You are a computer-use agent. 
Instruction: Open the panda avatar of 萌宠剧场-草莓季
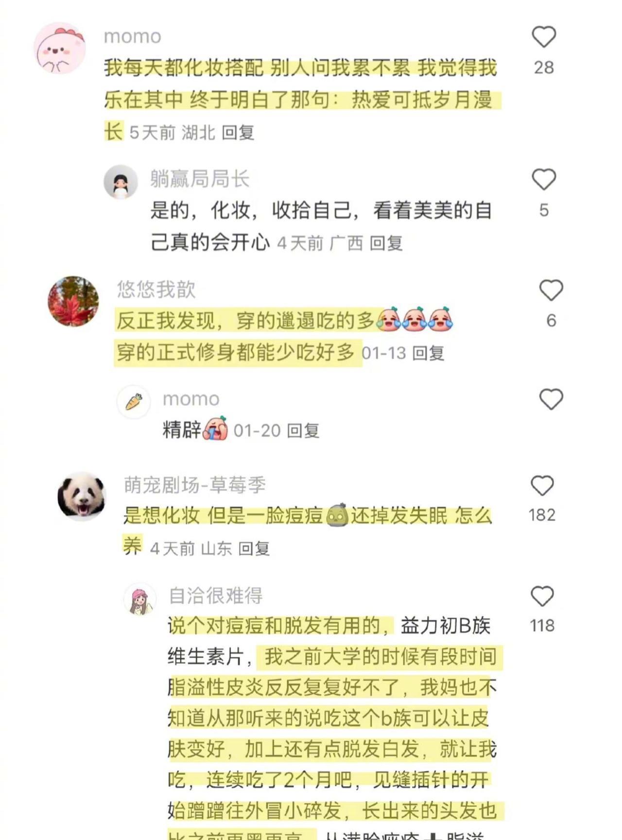[82, 497]
